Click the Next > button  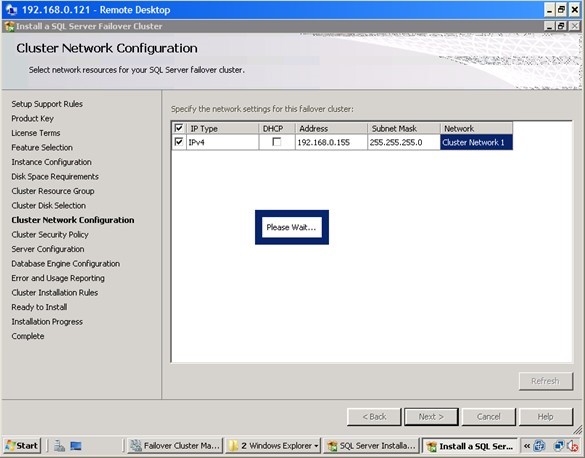click(x=431, y=417)
